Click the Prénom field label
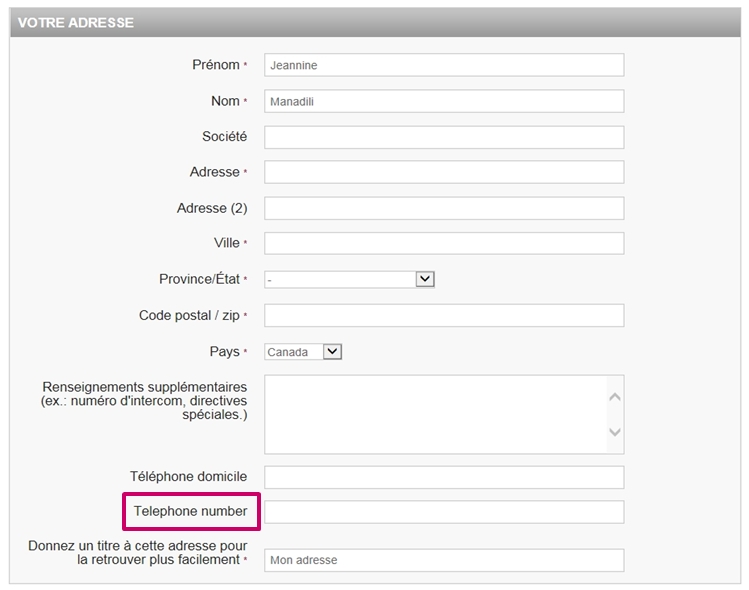Image resolution: width=749 pixels, height=590 pixels. pos(216,64)
